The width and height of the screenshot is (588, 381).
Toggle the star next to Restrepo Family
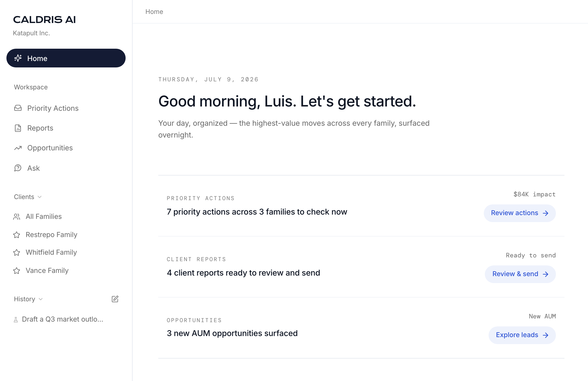pos(17,235)
